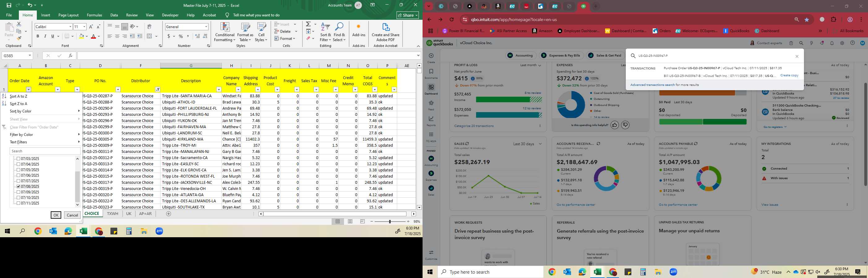Click Create and Share Adobe PDF
868x278 pixels.
[385, 32]
